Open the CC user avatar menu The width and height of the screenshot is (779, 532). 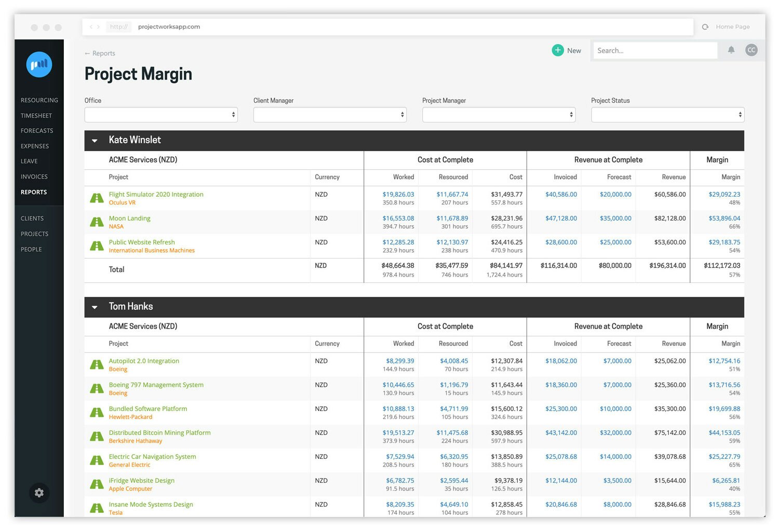751,50
